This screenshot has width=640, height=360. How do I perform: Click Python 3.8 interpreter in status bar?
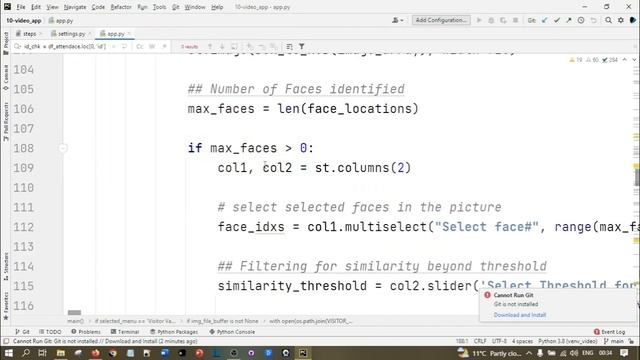pos(567,341)
